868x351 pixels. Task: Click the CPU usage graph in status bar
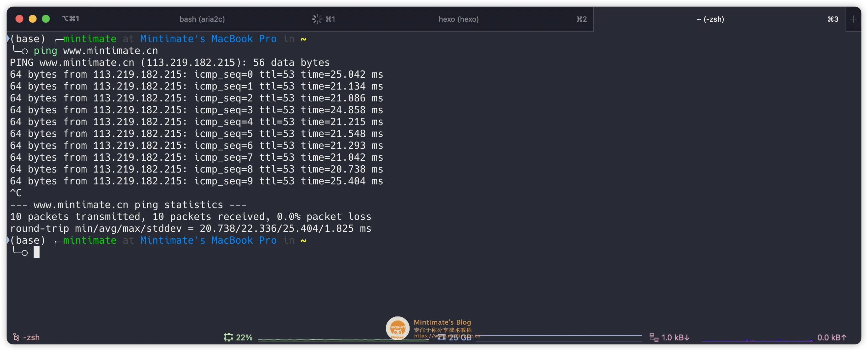coord(343,339)
